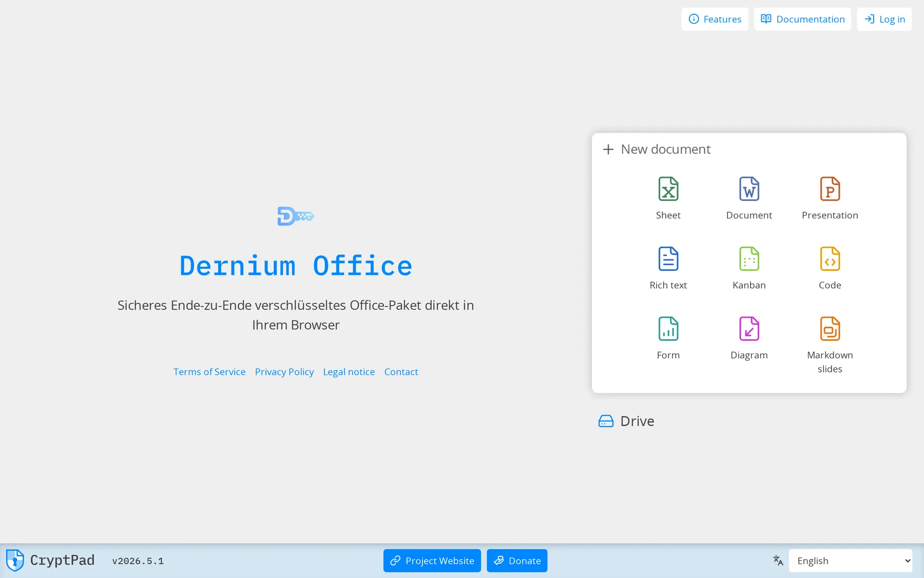Open the Project Website link
Image resolution: width=924 pixels, height=578 pixels.
coord(432,561)
